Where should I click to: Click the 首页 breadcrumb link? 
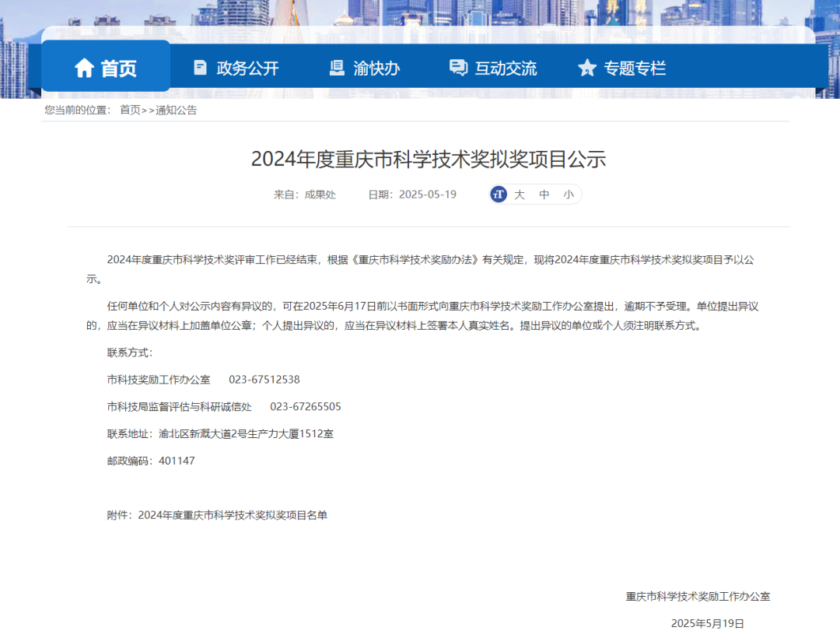coord(130,110)
